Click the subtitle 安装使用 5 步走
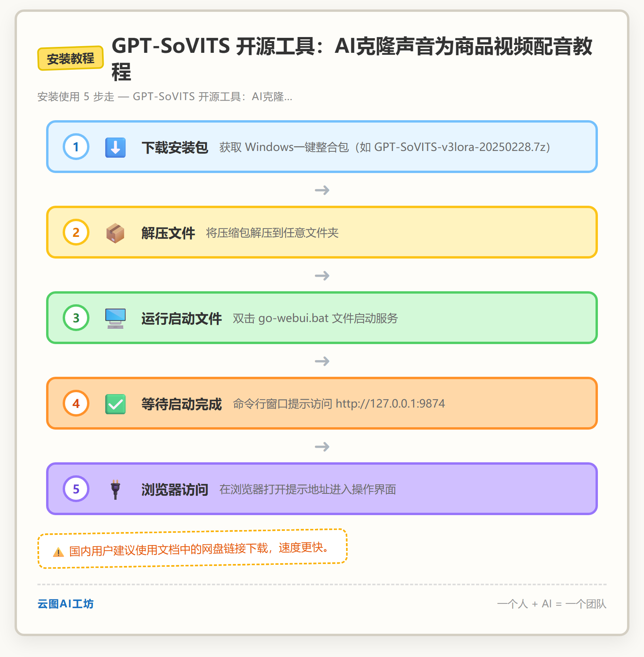This screenshot has width=644, height=657. pyautogui.click(x=165, y=97)
